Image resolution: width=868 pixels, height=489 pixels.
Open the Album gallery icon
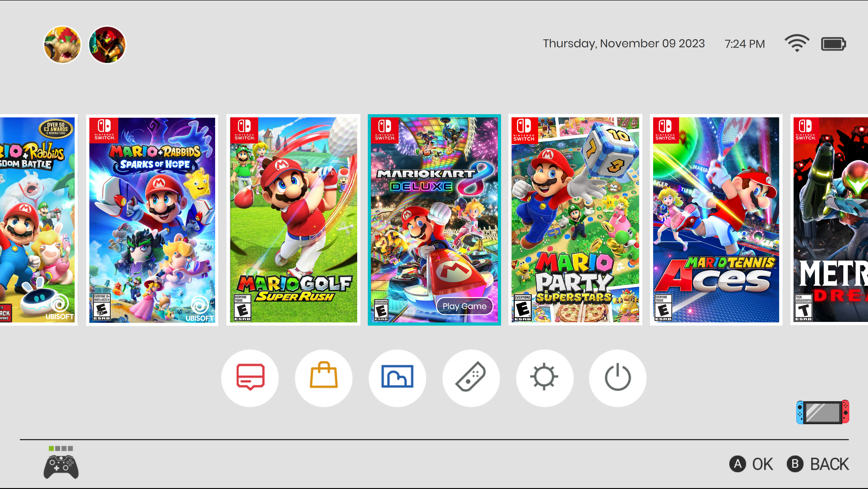click(x=397, y=378)
